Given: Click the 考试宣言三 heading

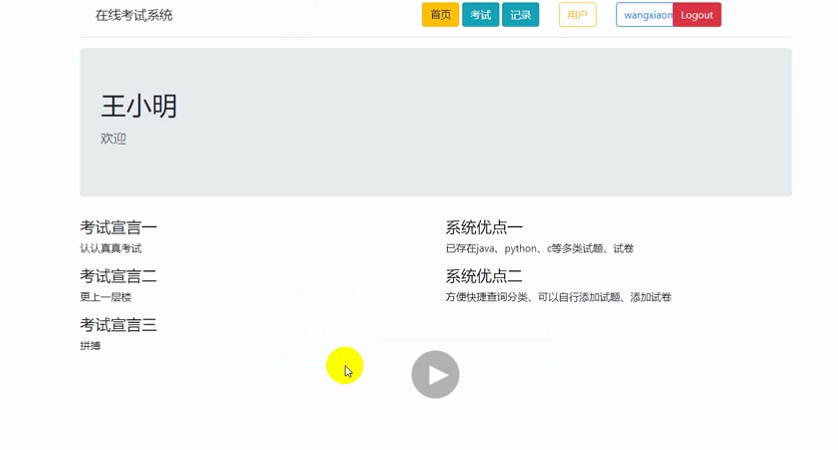Looking at the screenshot, I should click(119, 324).
